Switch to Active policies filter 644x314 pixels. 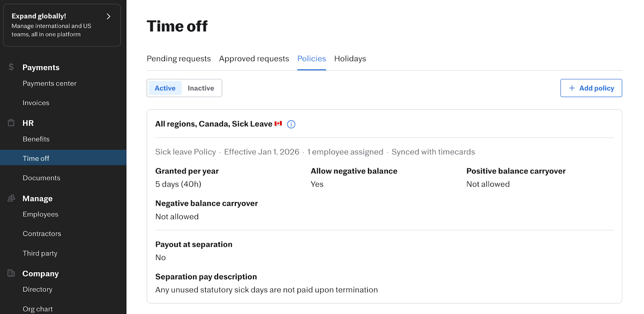coord(165,88)
